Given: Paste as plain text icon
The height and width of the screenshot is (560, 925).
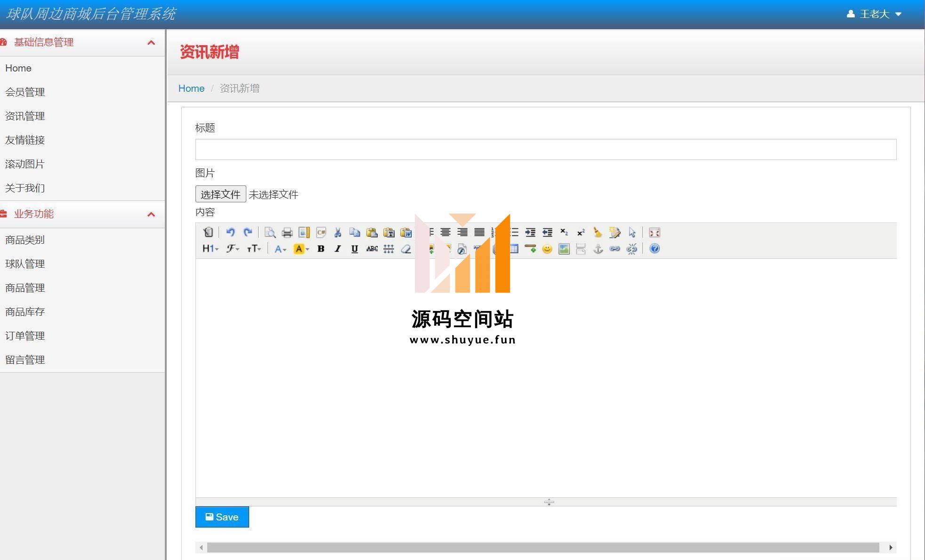Looking at the screenshot, I should coord(389,232).
